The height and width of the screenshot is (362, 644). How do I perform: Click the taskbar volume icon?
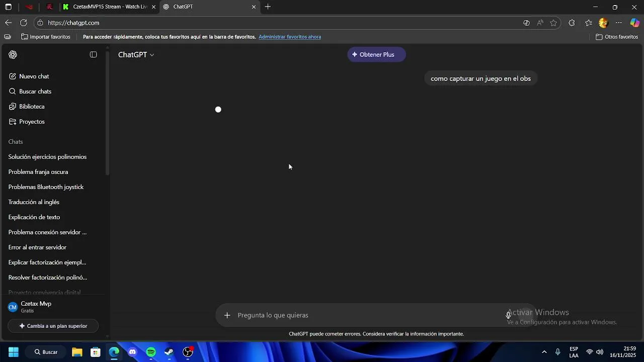(600, 352)
